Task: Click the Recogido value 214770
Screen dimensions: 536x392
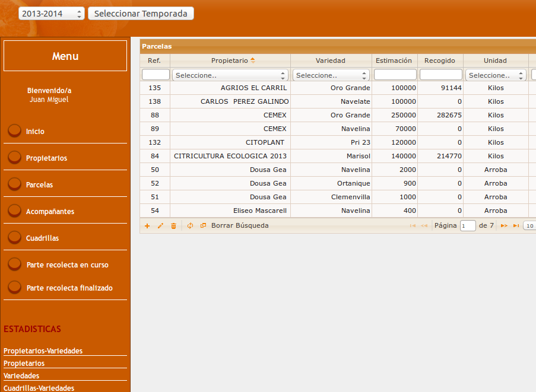Action: [449, 156]
